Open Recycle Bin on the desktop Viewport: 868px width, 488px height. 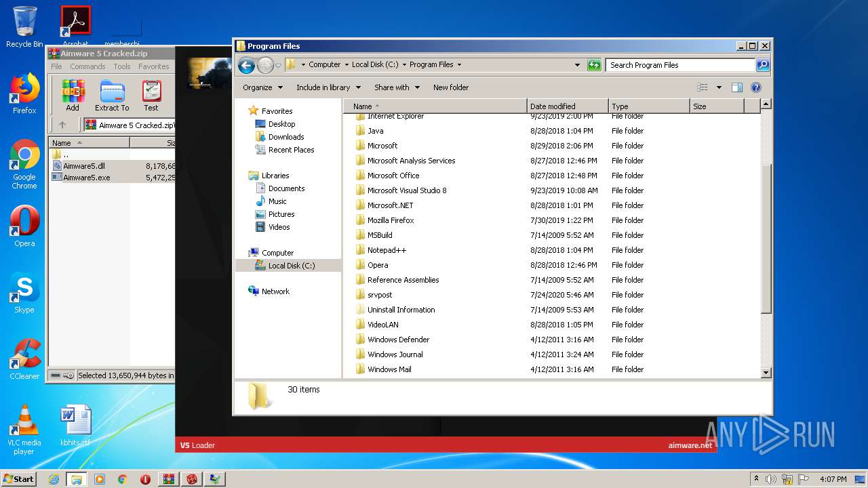click(24, 27)
